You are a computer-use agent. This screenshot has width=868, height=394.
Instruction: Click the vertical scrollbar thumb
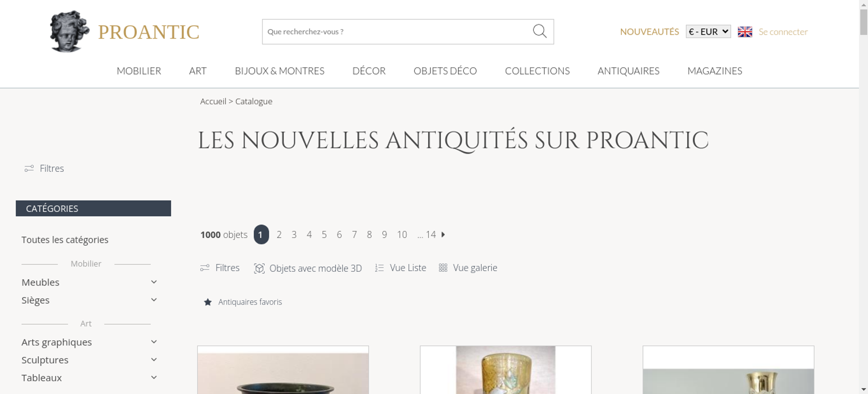point(864,22)
